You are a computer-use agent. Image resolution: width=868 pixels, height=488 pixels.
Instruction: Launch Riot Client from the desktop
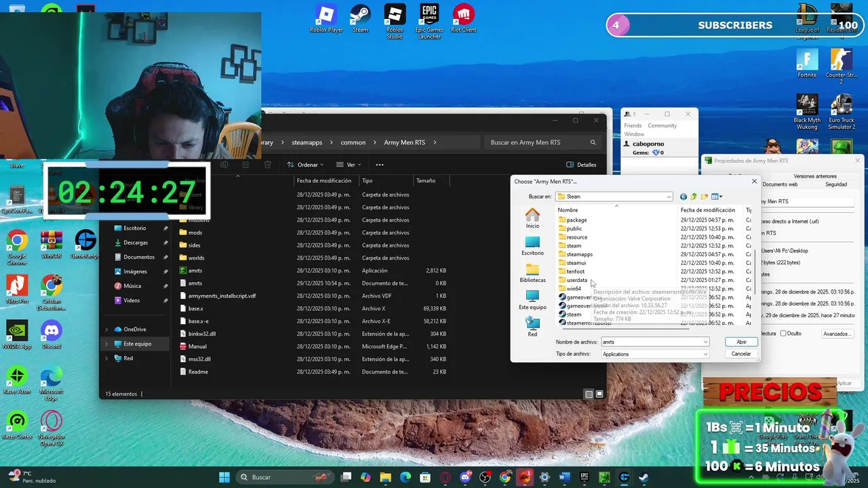coord(463,18)
